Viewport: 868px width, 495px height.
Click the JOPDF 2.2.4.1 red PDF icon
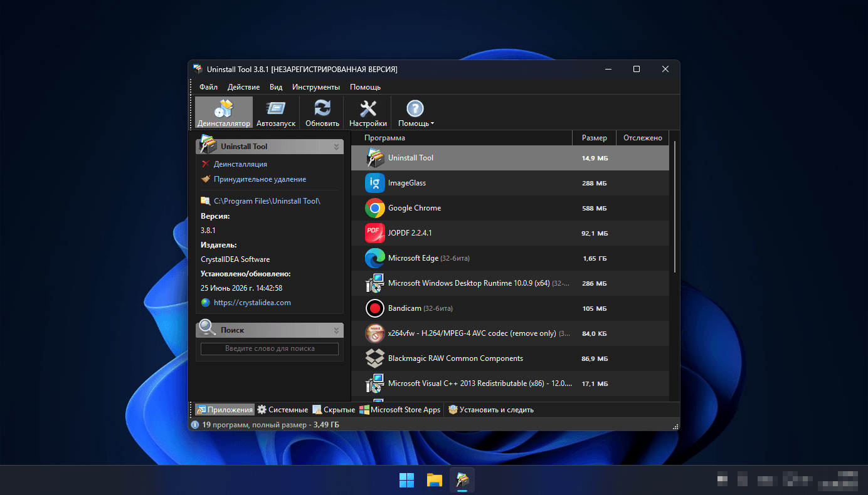click(x=375, y=233)
